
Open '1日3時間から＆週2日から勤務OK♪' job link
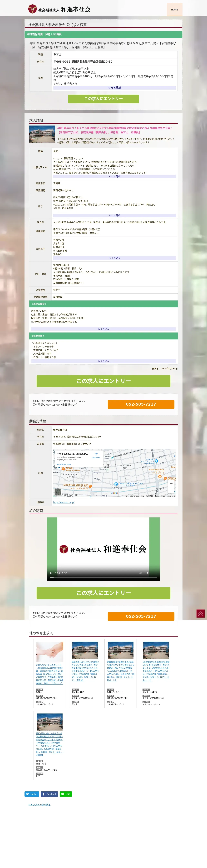[x=156, y=671]
